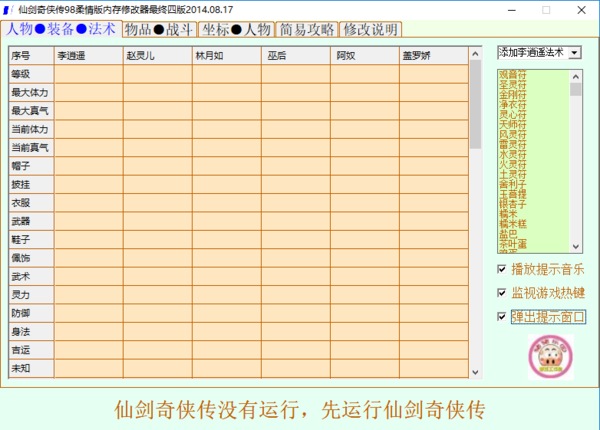Click the 巫后 column header
Viewport: 600px width, 430px height.
pyautogui.click(x=296, y=56)
